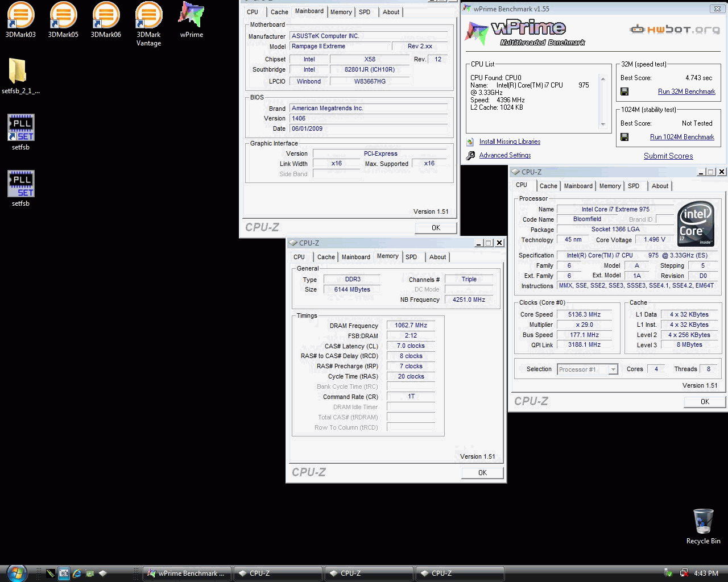Screen dimensions: 728x582
Task: Click the camera icon in quick launch
Action: [x=64, y=573]
